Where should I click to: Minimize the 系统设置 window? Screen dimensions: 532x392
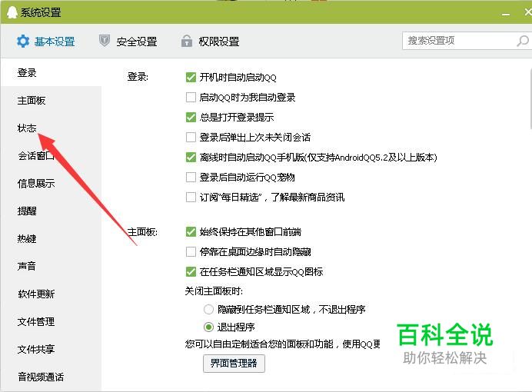click(x=506, y=14)
